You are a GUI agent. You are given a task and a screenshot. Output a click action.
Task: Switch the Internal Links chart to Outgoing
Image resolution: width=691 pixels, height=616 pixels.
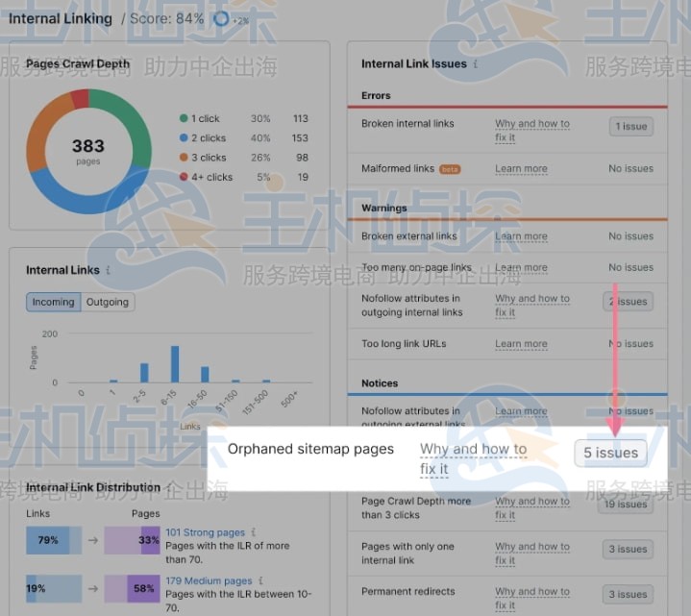pos(107,302)
